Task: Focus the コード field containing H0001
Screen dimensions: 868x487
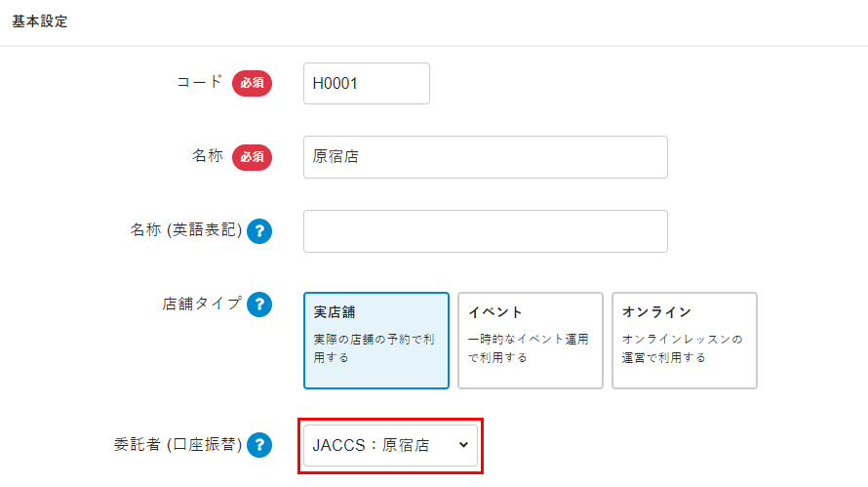Action: [367, 83]
